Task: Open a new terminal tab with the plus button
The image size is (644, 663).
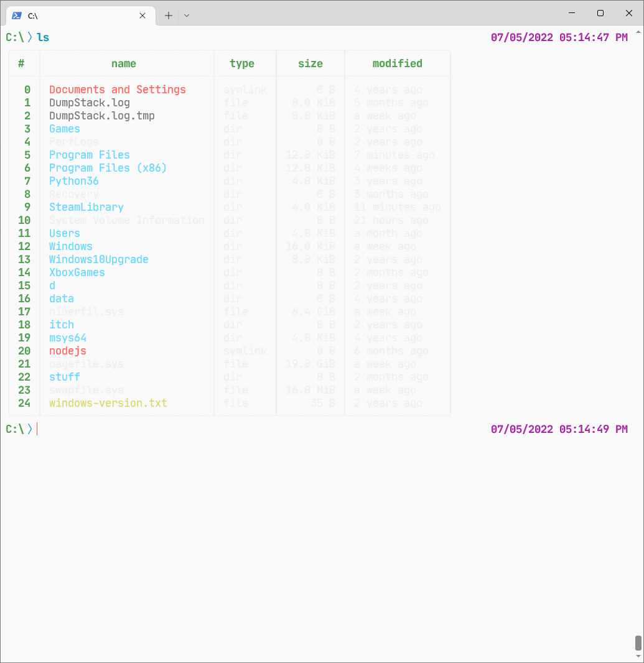Action: tap(167, 16)
